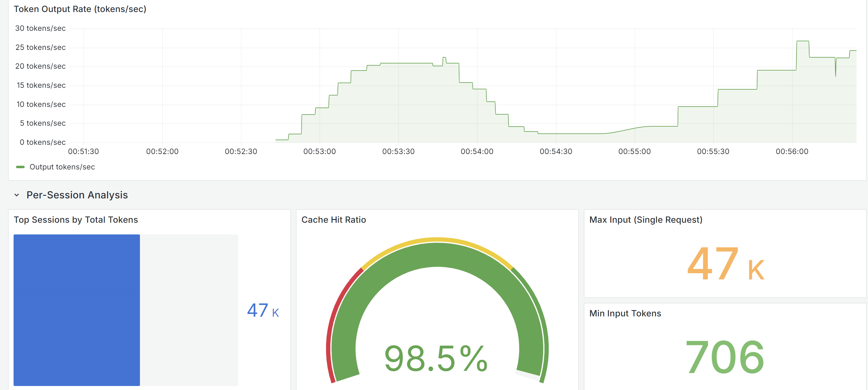Click the chart peak near 00:56:05
868x390 pixels.
(x=803, y=41)
